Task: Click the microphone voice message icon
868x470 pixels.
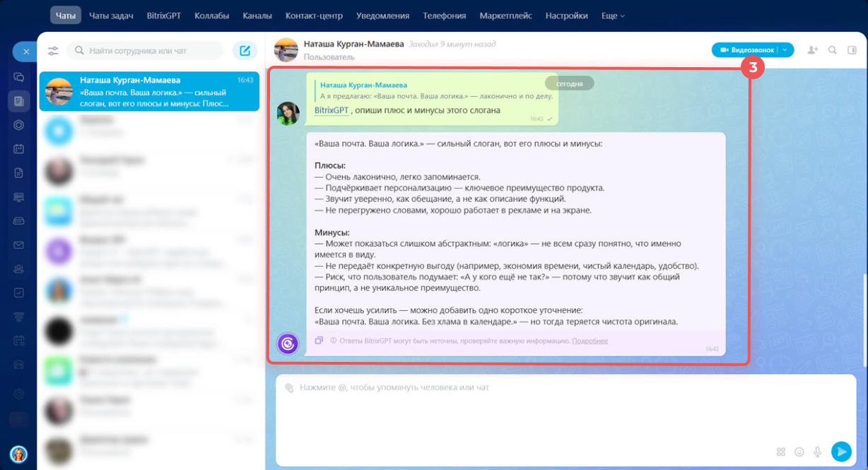Action: [x=818, y=452]
